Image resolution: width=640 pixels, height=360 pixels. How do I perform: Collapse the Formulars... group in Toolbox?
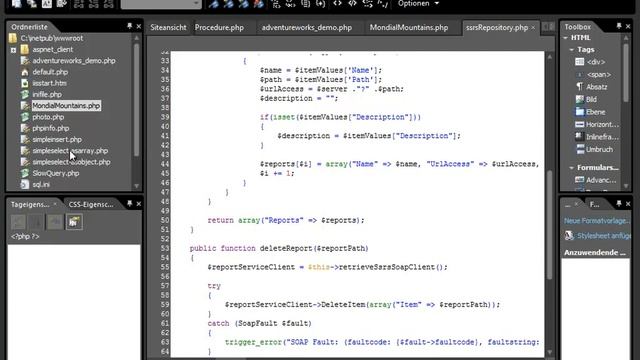[571, 167]
